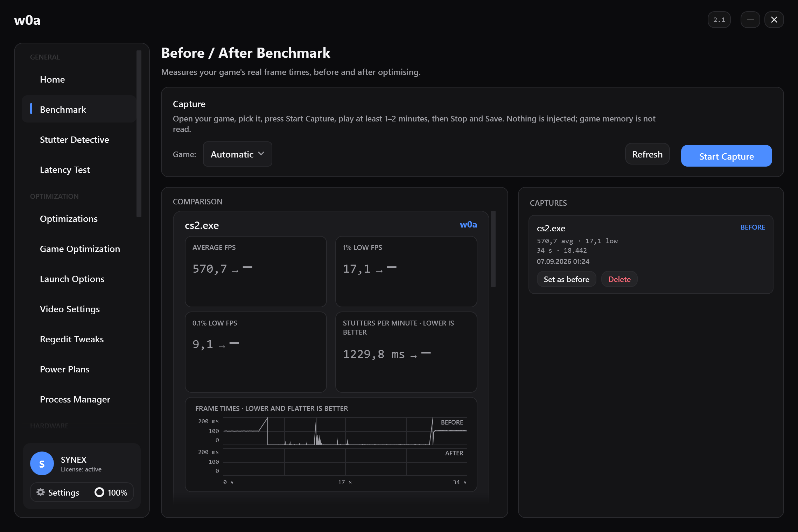The image size is (798, 532).
Task: Click the 0.1% Low FPS value 9,1
Action: tap(203, 344)
